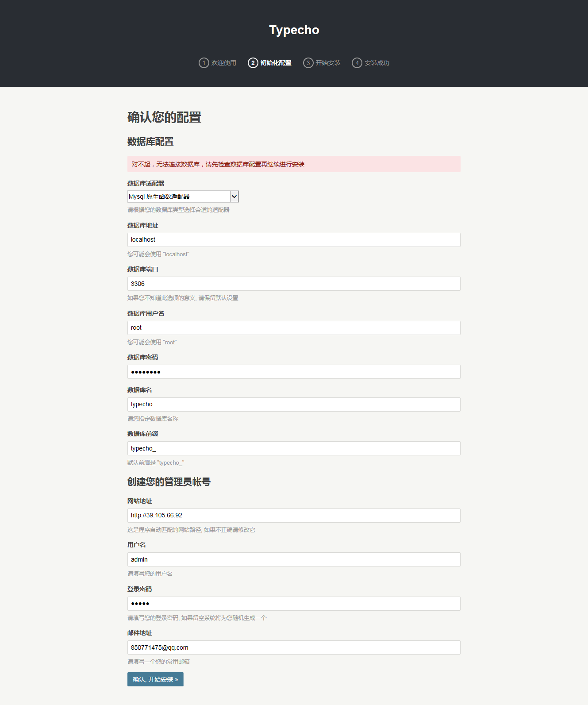Click the 数据库地址 field containing localhost

294,240
